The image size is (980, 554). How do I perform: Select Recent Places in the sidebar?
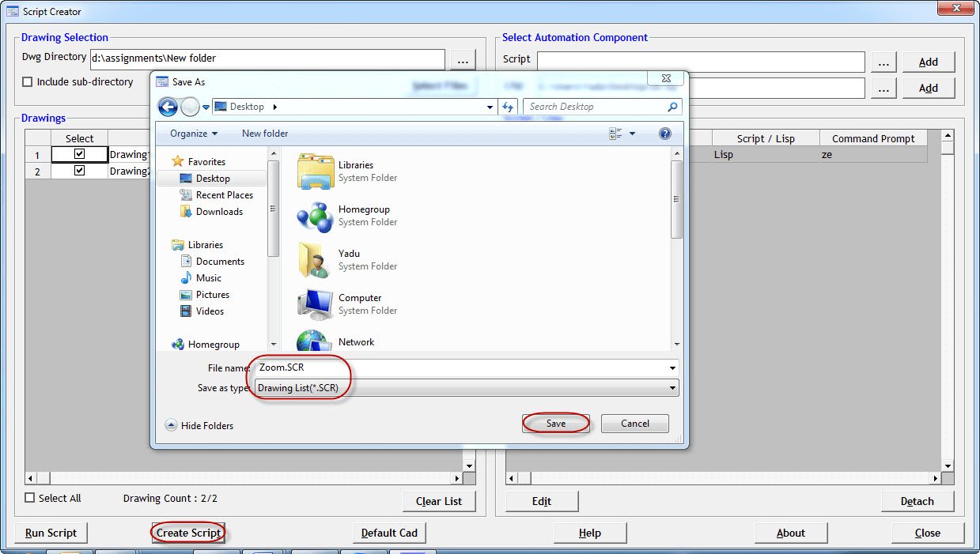[x=224, y=194]
